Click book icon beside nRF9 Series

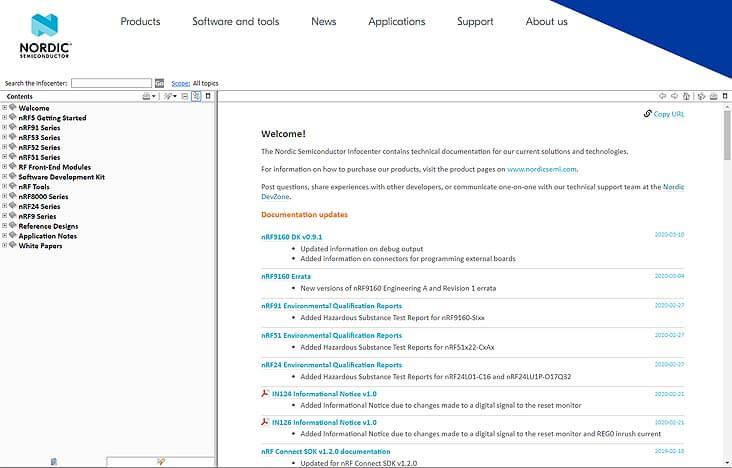pos(13,215)
